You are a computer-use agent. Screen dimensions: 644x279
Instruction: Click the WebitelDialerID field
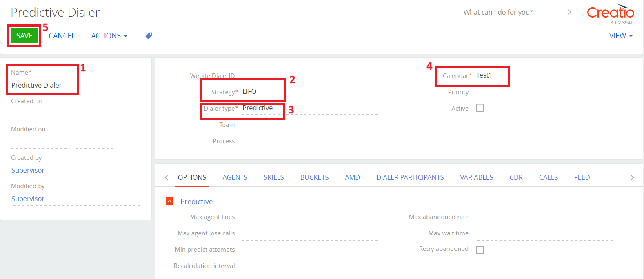coord(311,75)
